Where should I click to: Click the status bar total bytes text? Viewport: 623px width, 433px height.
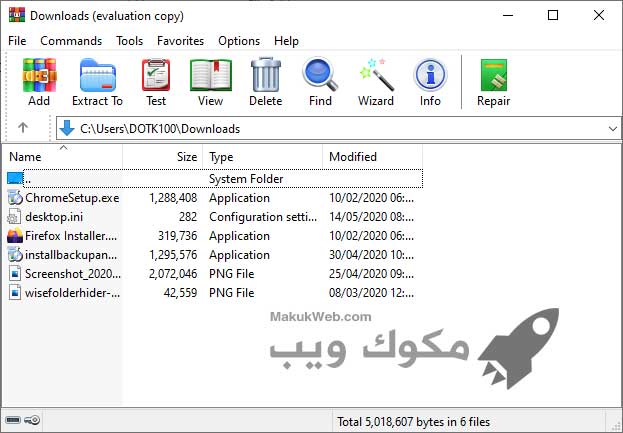(414, 421)
